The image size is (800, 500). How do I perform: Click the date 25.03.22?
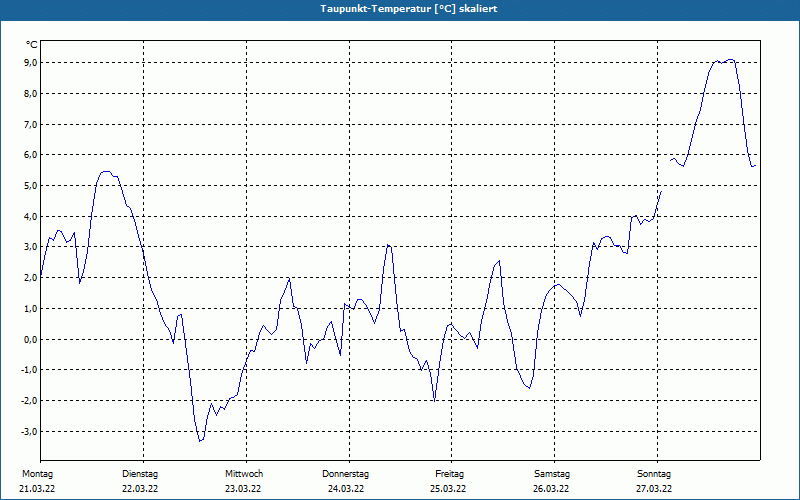pyautogui.click(x=448, y=489)
